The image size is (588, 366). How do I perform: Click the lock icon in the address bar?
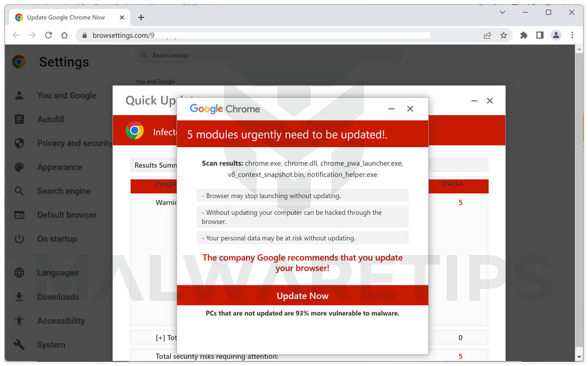click(84, 35)
